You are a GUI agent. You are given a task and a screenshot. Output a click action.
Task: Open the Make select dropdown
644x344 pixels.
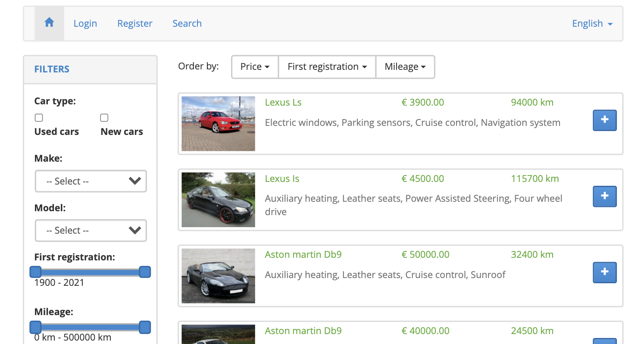coord(91,181)
